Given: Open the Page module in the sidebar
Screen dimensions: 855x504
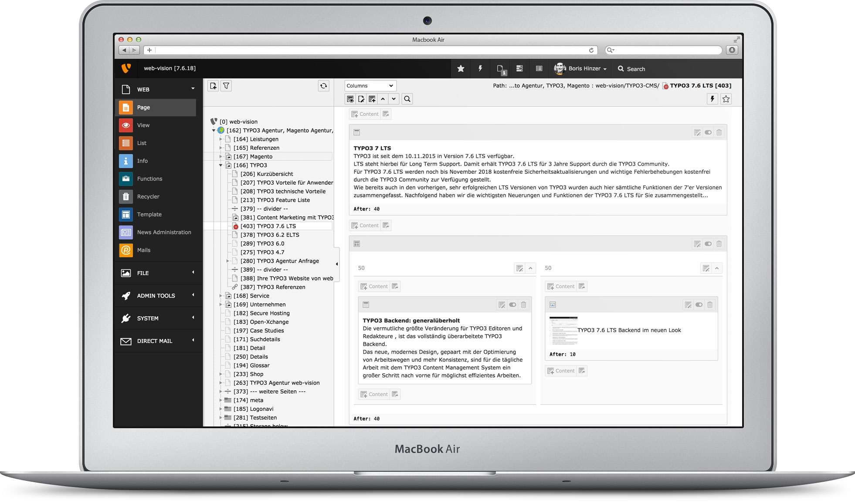Looking at the screenshot, I should (144, 107).
